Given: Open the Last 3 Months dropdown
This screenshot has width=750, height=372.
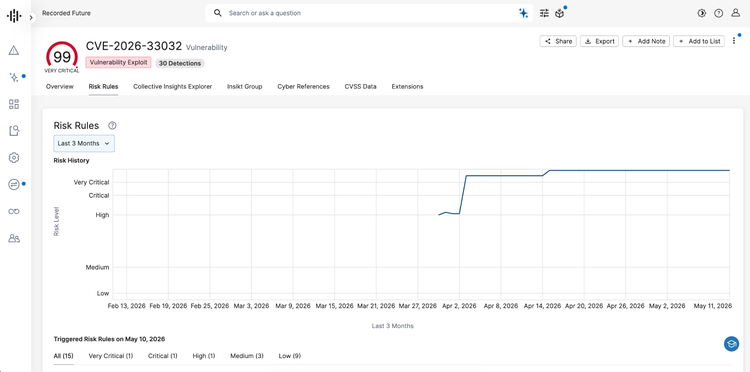Looking at the screenshot, I should 84,143.
